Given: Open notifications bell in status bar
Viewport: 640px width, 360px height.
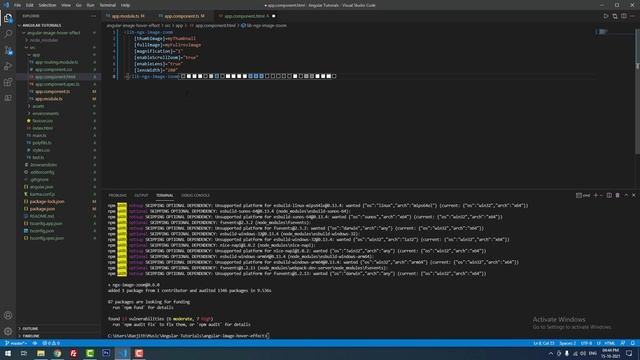Looking at the screenshot, I should click(633, 343).
